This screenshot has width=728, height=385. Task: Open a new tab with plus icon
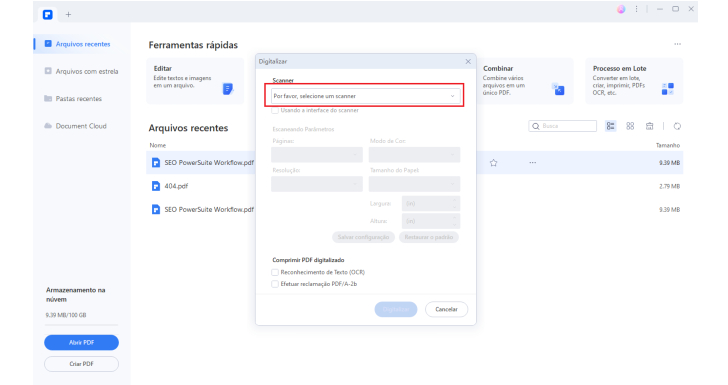click(68, 14)
